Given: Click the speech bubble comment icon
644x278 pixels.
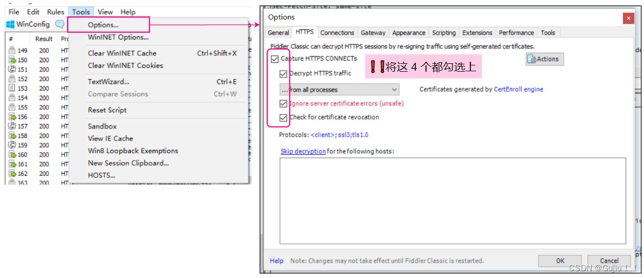Looking at the screenshot, I should coord(60,24).
